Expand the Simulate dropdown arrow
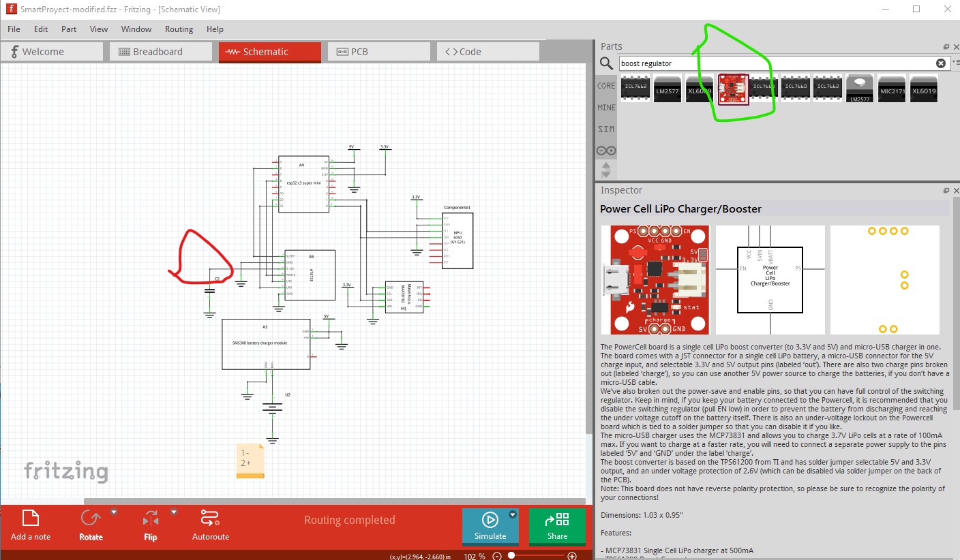960x560 pixels. click(513, 515)
